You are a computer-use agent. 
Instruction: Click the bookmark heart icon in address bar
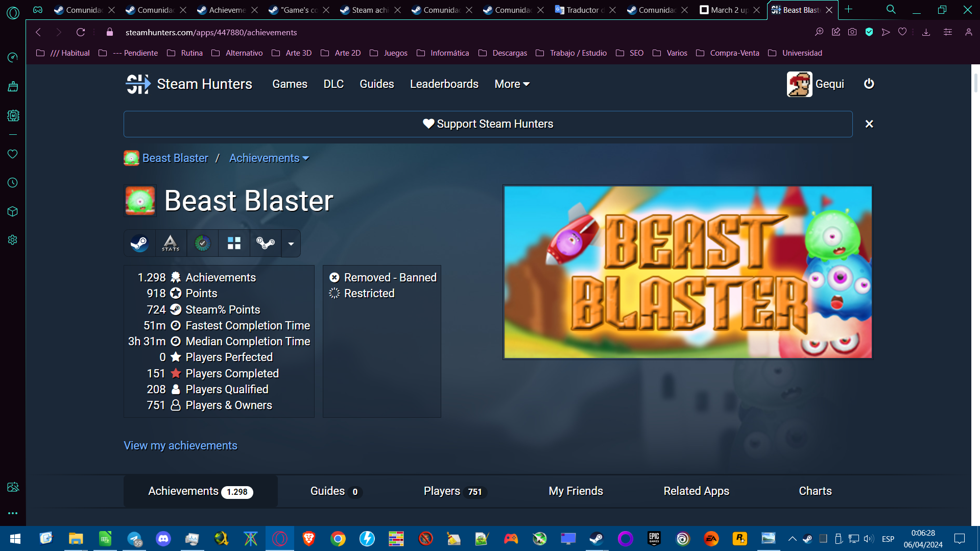902,32
